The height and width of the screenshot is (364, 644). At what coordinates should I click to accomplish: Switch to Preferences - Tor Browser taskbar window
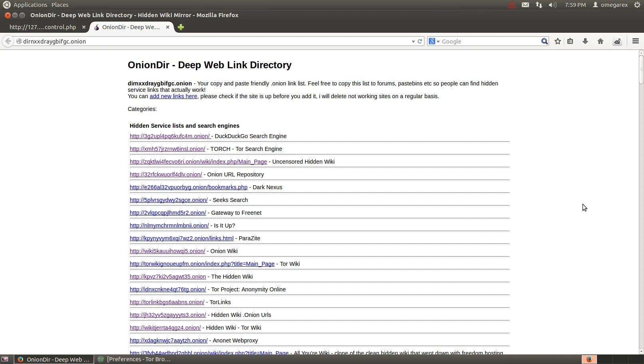[135, 359]
